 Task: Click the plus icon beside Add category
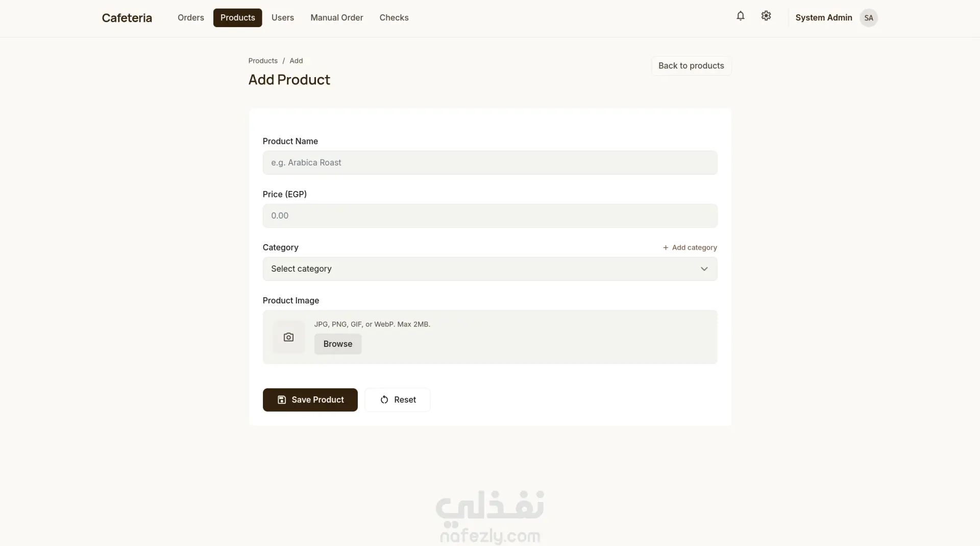(x=666, y=248)
